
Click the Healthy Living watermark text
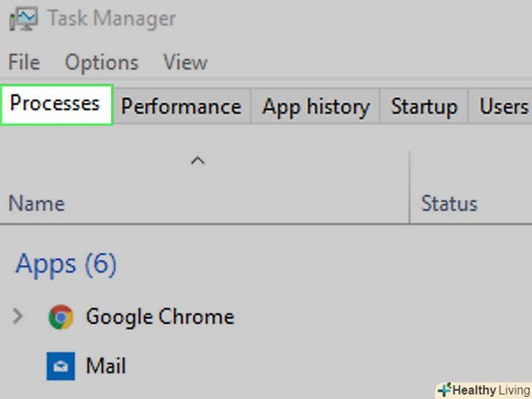(491, 390)
